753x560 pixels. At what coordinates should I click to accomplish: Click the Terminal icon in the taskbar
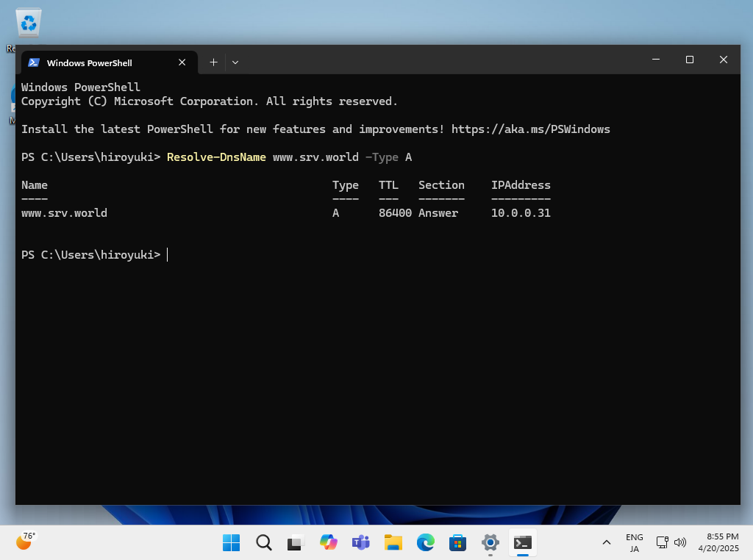[522, 543]
